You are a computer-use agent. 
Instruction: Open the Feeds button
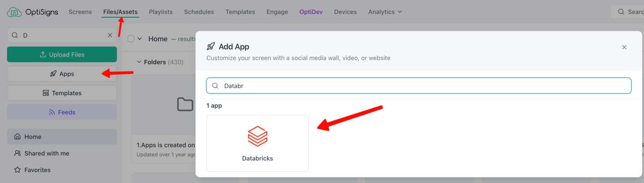pos(62,112)
